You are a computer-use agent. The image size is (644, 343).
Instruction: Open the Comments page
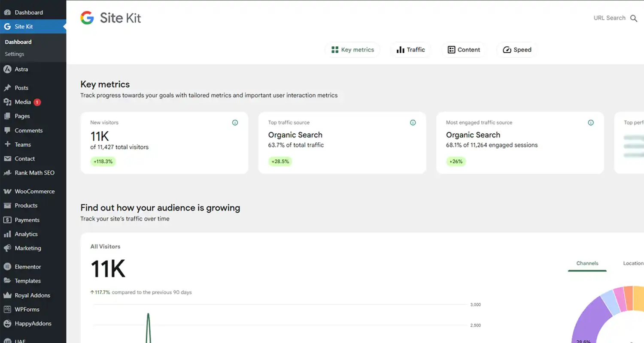click(28, 130)
